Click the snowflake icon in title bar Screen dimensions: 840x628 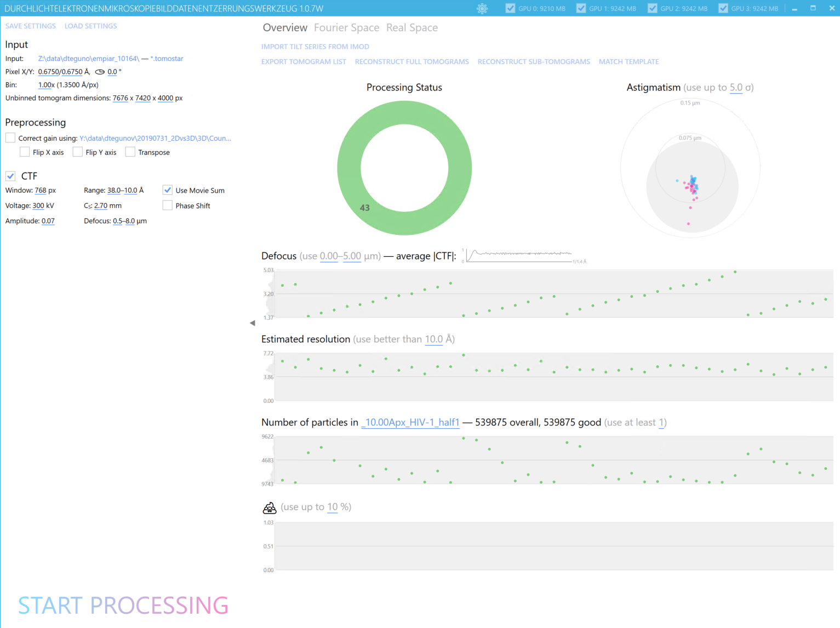482,8
